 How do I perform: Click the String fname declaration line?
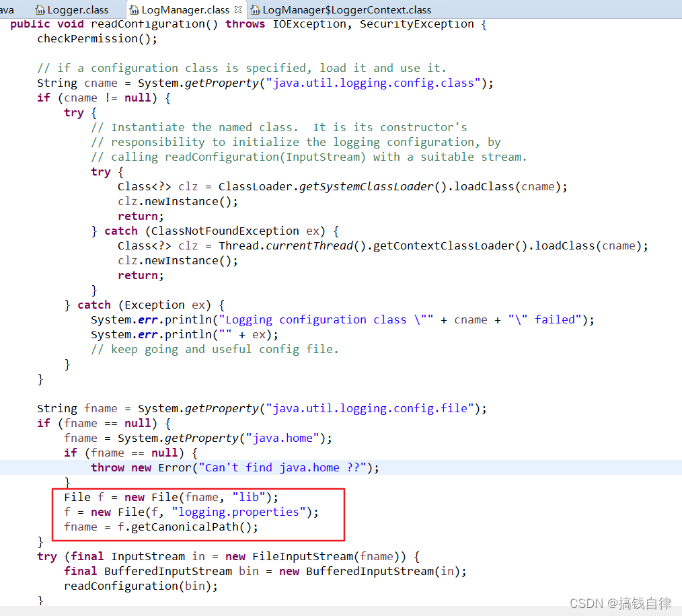point(262,408)
